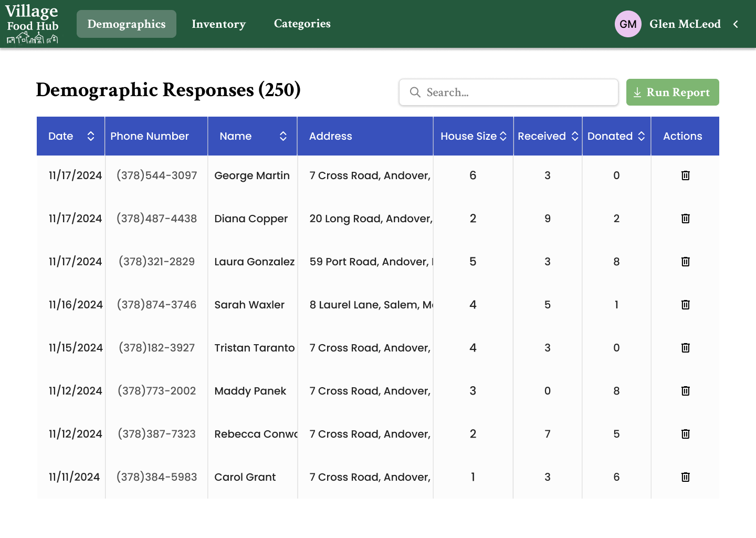The image size is (756, 538).
Task: Click the trash icon in Maddy Panek's row
Action: point(685,391)
